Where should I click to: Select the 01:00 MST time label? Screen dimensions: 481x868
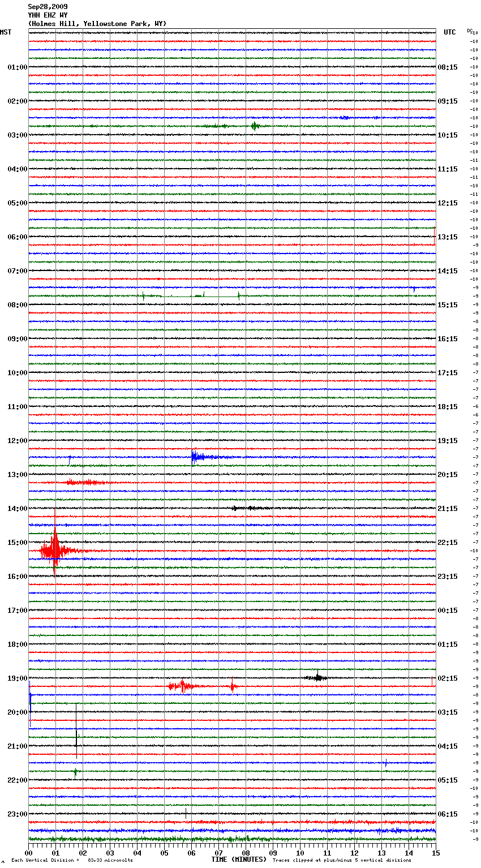coord(18,67)
